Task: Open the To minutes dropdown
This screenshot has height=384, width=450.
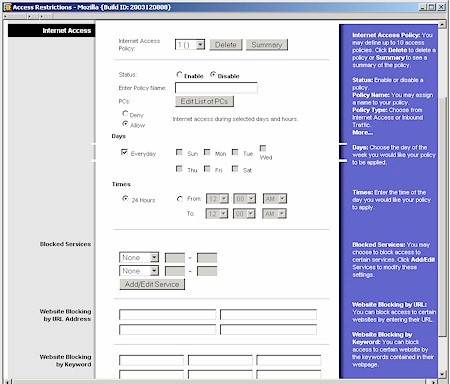Action: pos(244,214)
